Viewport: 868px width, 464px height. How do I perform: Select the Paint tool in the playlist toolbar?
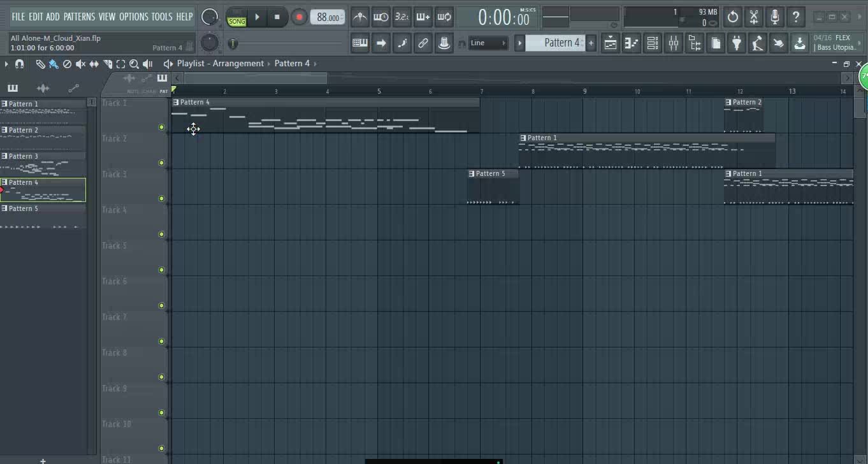tap(54, 63)
